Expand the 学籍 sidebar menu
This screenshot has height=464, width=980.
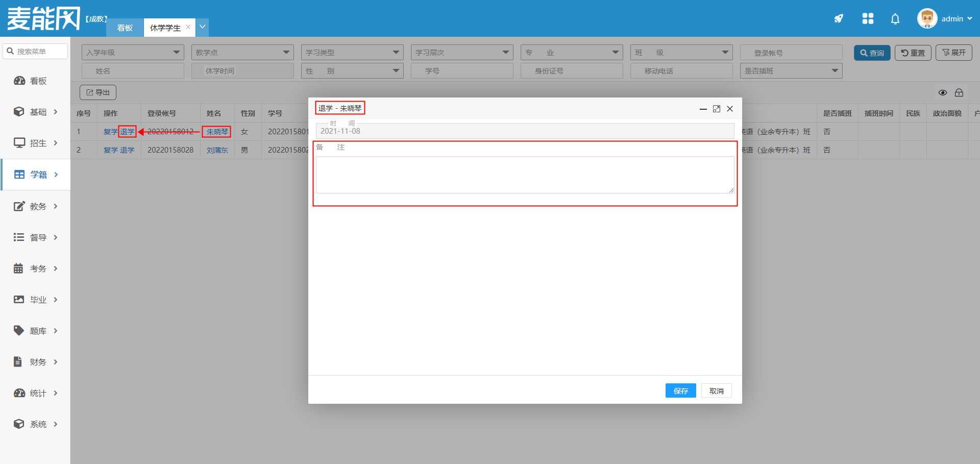(x=36, y=175)
